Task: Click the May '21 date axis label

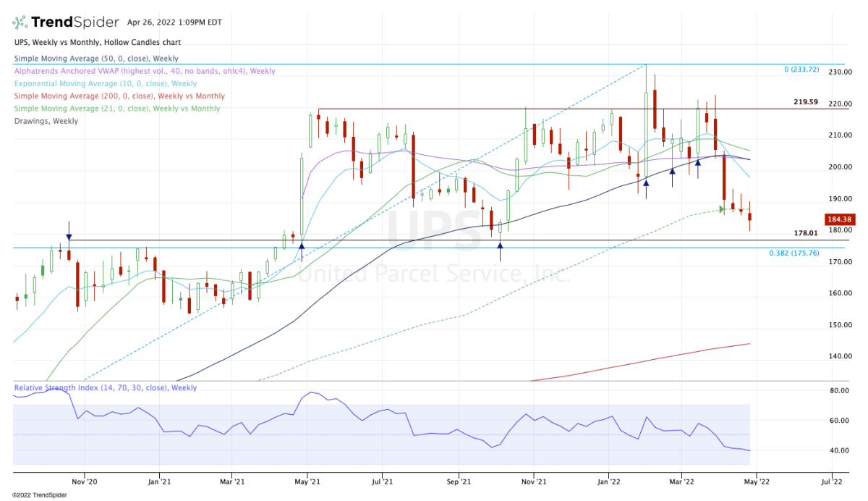Action: coord(308,480)
